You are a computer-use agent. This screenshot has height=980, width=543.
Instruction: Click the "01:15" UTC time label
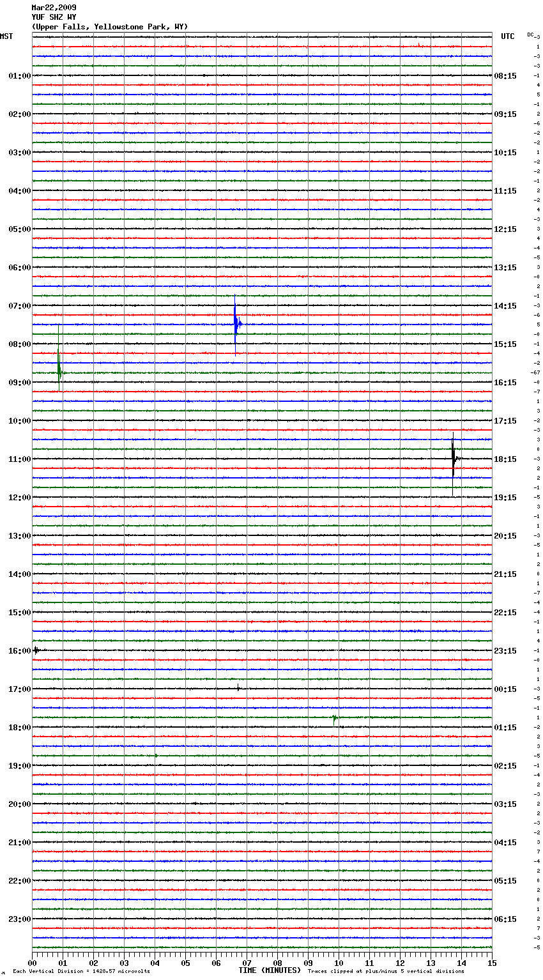pos(505,728)
